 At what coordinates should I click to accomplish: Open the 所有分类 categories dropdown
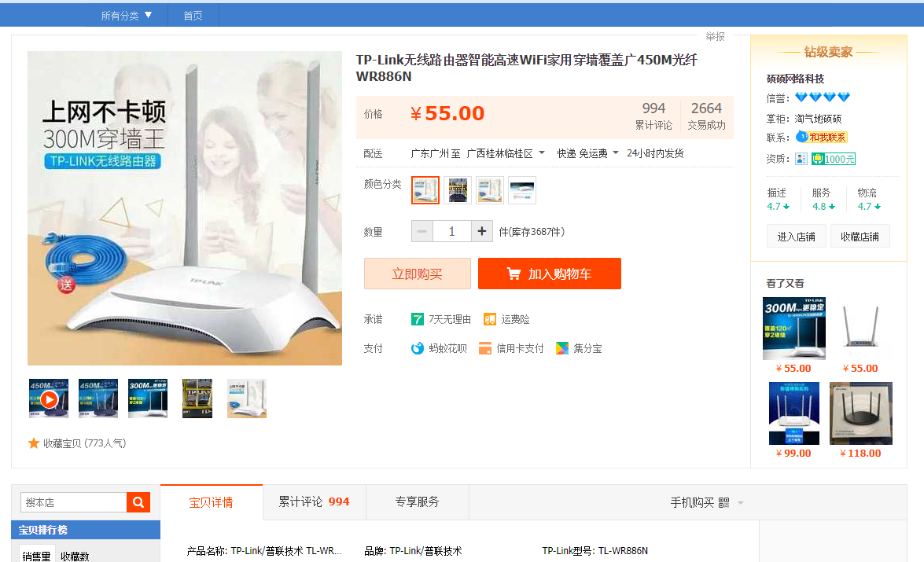126,16
